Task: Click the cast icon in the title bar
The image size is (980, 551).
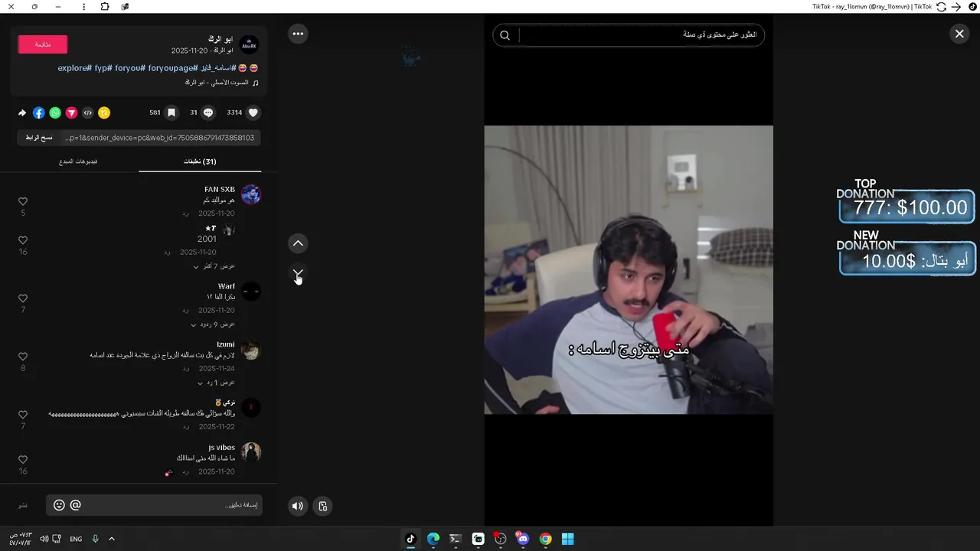Action: point(125,7)
